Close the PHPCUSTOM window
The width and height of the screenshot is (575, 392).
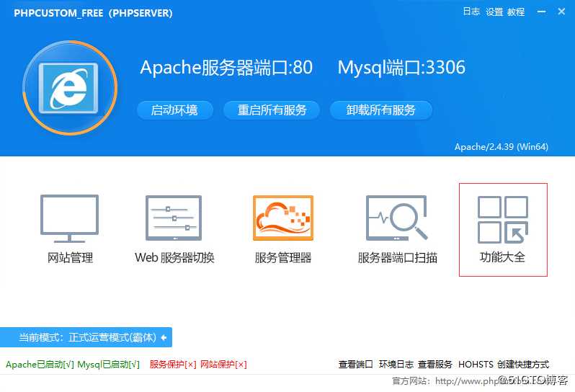[561, 12]
